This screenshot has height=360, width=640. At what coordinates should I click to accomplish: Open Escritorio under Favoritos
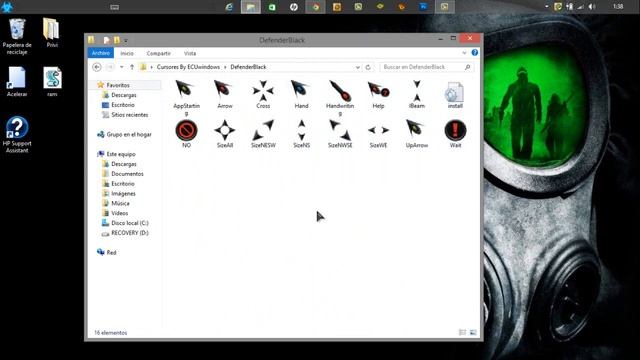pos(122,105)
